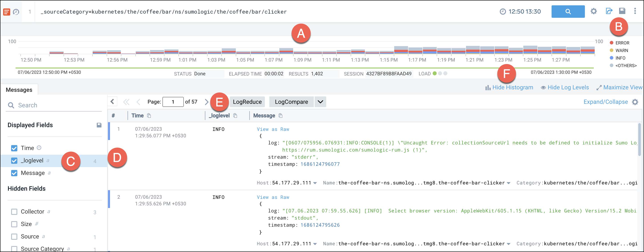Run the query with the search button
This screenshot has width=644, height=252.
568,12
